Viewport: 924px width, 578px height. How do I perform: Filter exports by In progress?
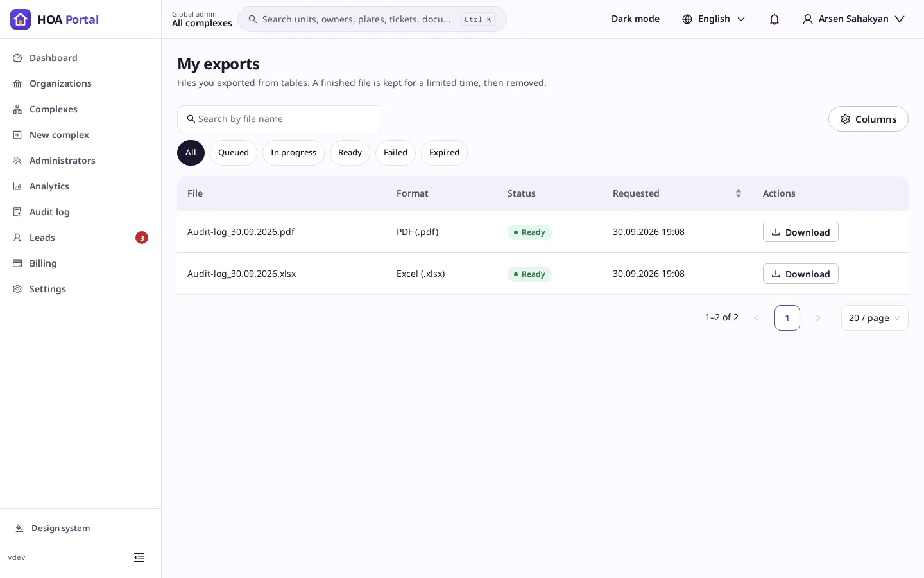(293, 153)
